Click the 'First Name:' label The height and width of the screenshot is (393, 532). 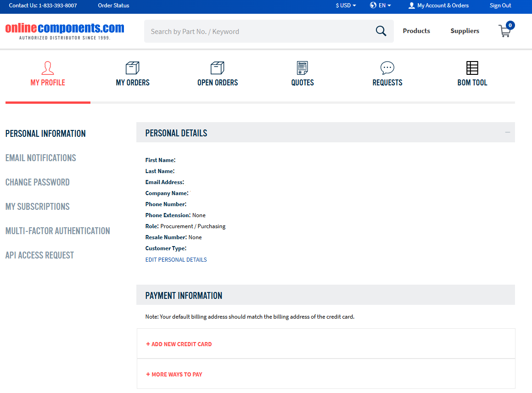[161, 160]
